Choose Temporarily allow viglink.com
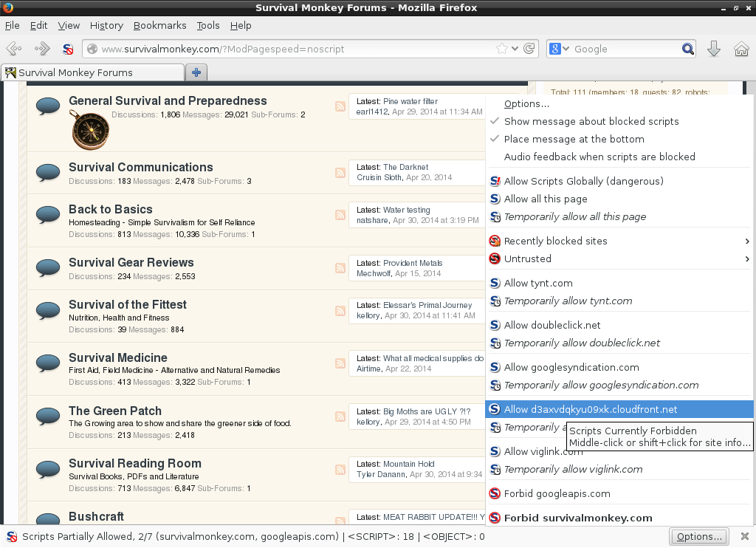Screen dimensions: 756x548 click(619, 470)
